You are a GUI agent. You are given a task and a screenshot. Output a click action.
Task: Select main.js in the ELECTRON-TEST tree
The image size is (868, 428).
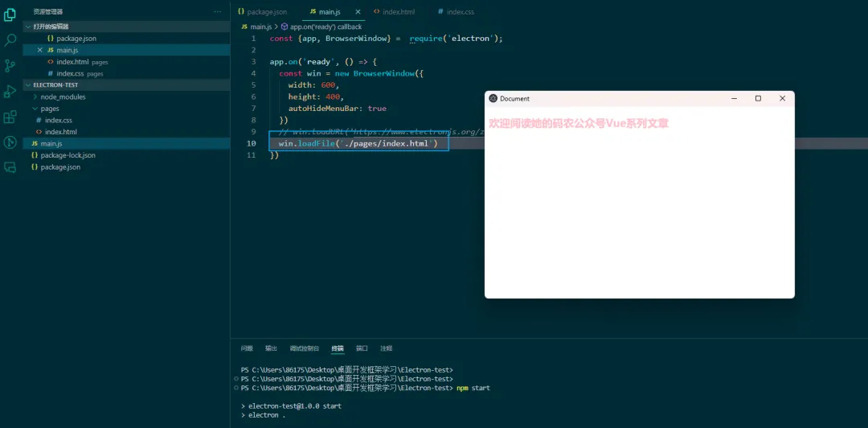[x=126, y=143]
